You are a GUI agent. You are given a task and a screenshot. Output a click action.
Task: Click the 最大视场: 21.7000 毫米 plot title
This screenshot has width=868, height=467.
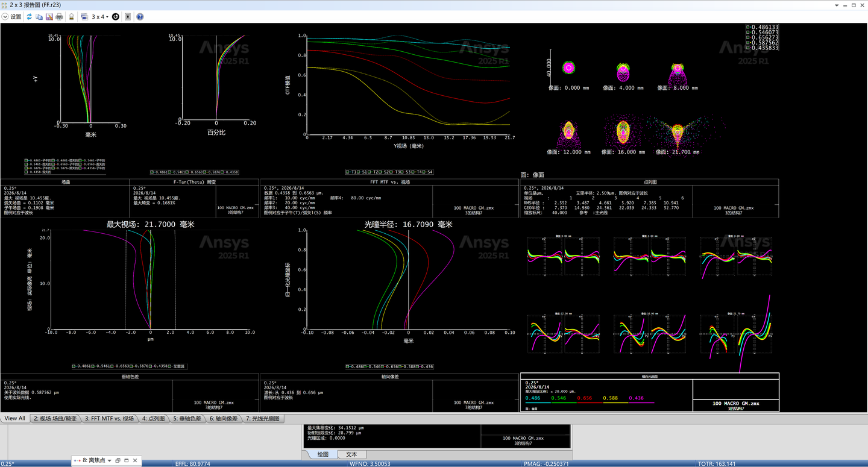(150, 224)
